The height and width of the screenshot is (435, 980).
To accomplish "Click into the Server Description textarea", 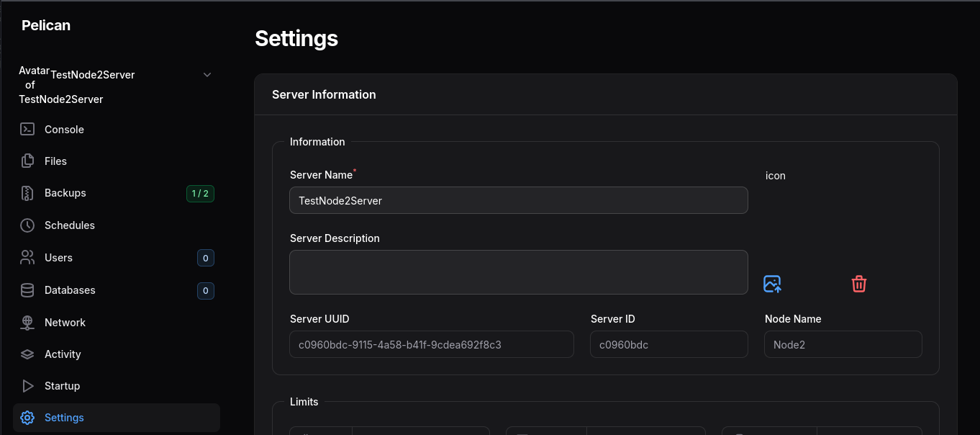I will coord(519,272).
